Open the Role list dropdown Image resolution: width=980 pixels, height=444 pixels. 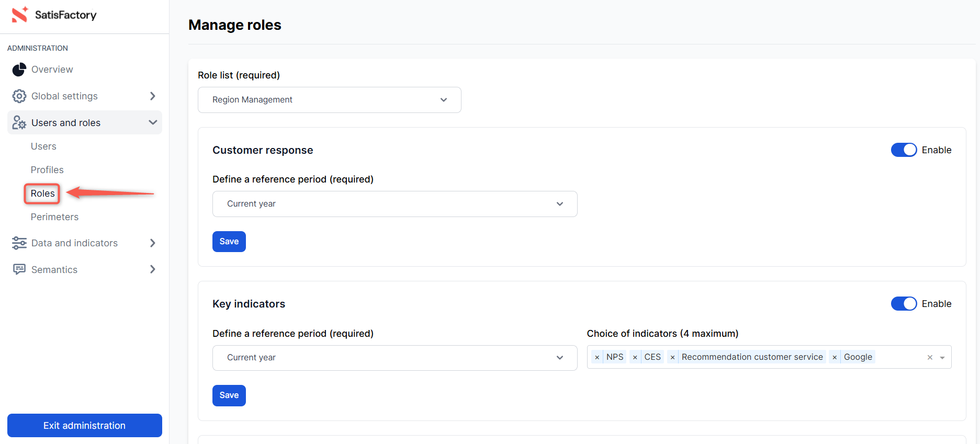[329, 100]
